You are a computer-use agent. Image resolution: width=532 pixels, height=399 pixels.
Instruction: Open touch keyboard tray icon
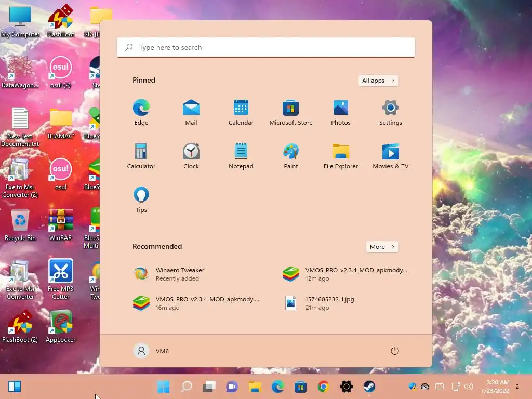(440, 387)
